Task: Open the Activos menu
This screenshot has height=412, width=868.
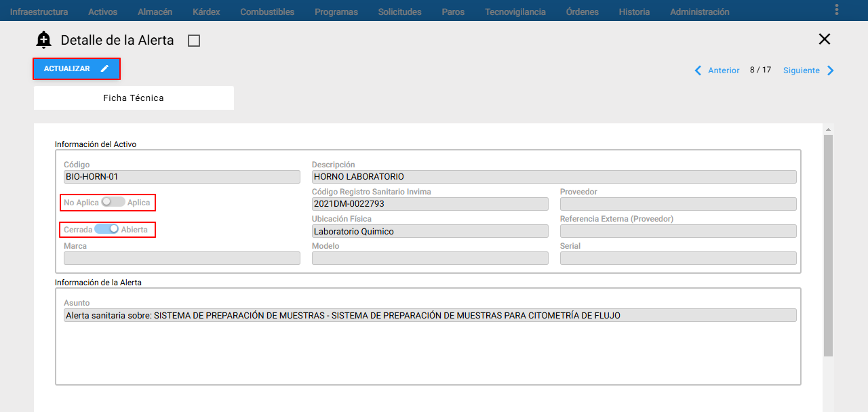Action: coord(102,12)
